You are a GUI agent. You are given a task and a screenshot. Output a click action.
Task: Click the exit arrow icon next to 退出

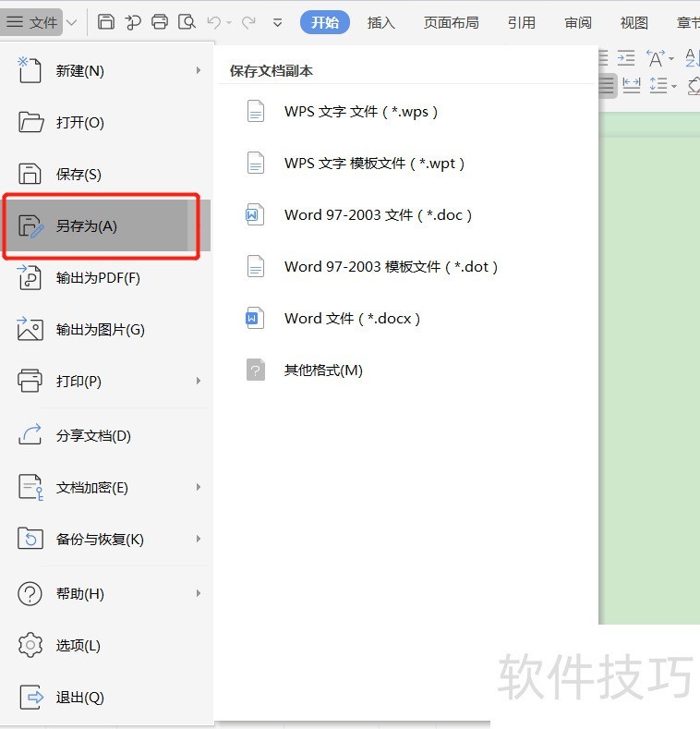[31, 697]
